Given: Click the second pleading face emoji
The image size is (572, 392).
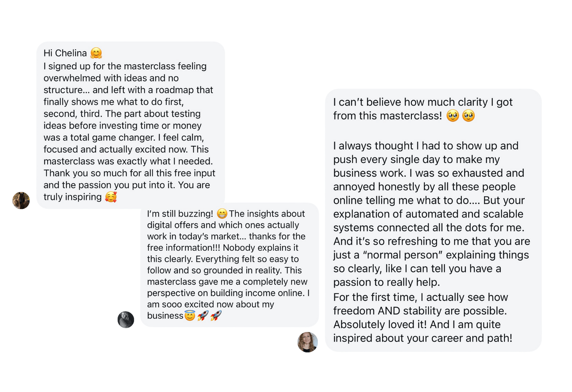Looking at the screenshot, I should tap(469, 115).
